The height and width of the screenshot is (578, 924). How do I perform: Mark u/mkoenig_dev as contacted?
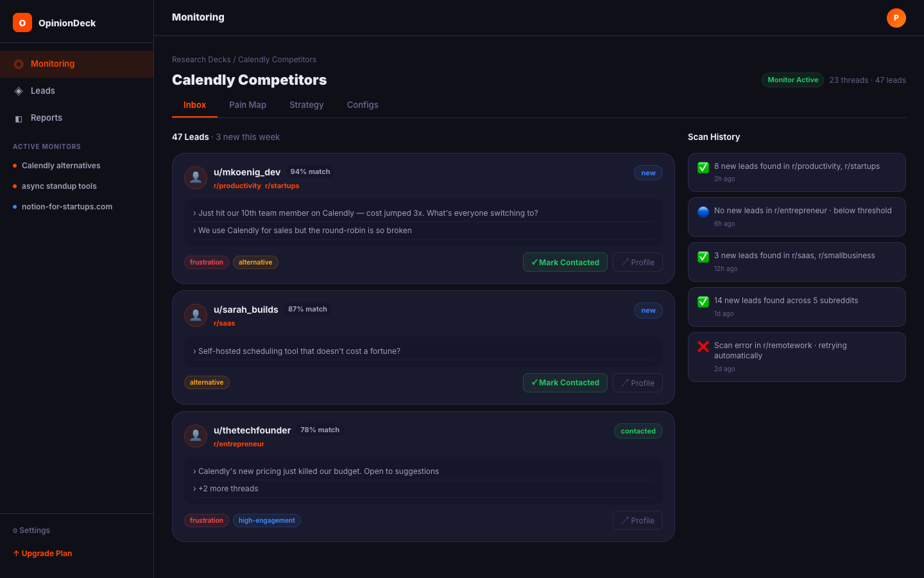click(565, 262)
